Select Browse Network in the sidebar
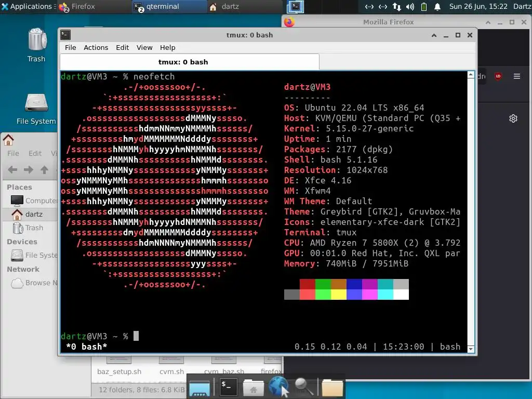Image resolution: width=532 pixels, height=399 pixels. click(x=31, y=283)
